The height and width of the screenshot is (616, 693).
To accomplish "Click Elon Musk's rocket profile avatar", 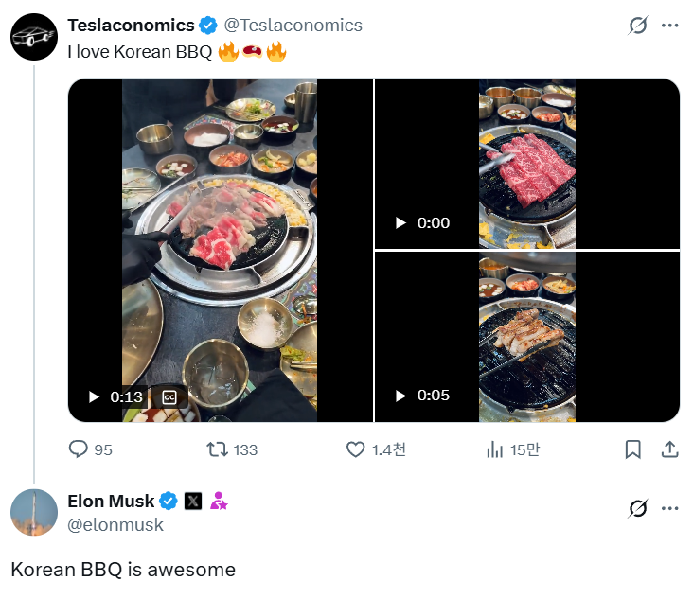I will 34,512.
